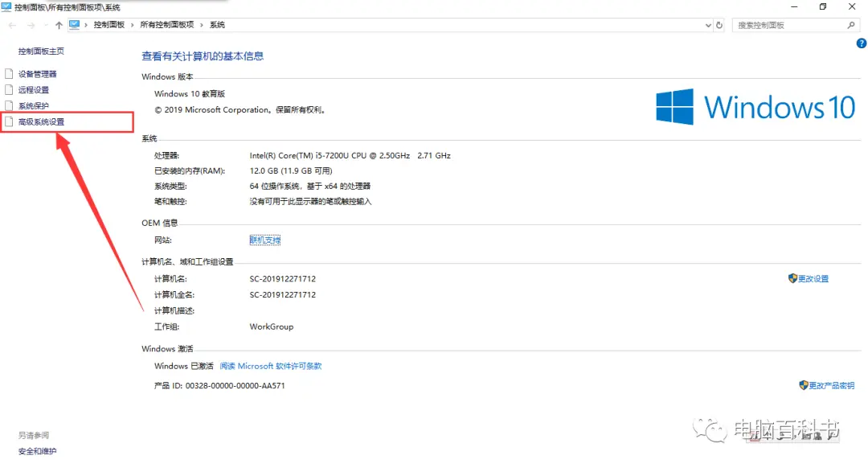Click the Windows 10 教育版 edition text
Viewport: 868px width, 468px height.
point(190,93)
